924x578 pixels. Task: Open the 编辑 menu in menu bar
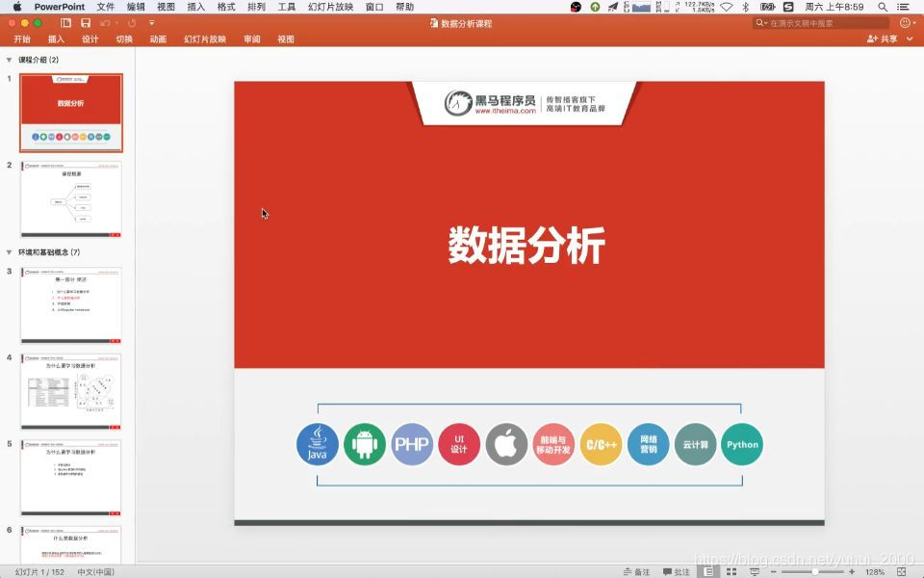136,7
